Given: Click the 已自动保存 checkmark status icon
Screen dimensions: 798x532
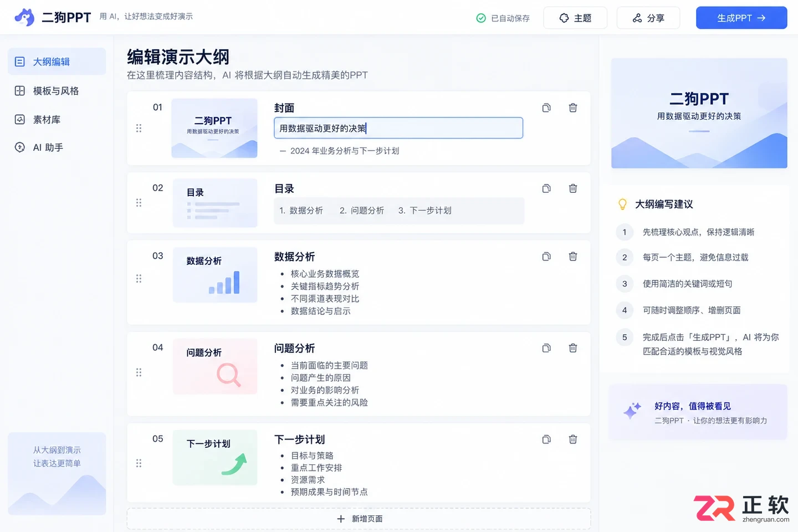Looking at the screenshot, I should pyautogui.click(x=481, y=18).
